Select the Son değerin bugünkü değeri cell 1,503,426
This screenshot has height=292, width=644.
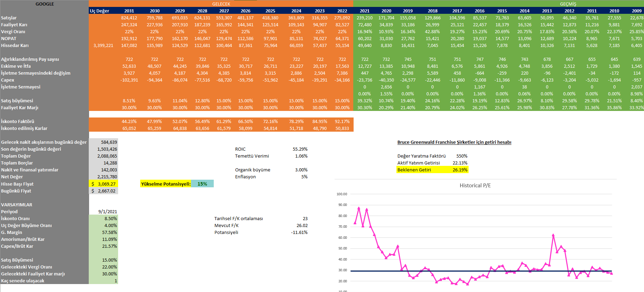click(x=104, y=149)
